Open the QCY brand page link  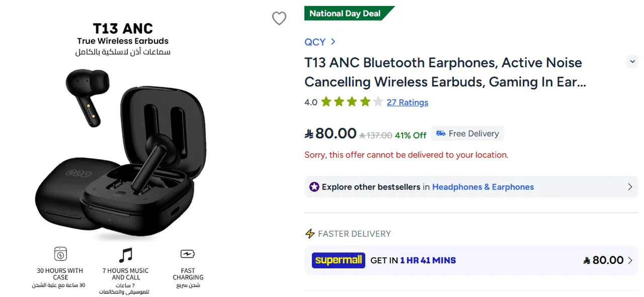[315, 42]
